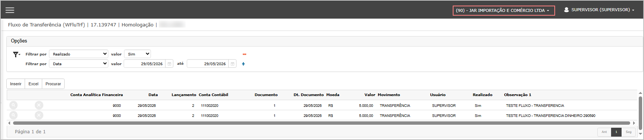
Task: View details of row ending 'DINHEIRO 290590'
Action: (13, 115)
